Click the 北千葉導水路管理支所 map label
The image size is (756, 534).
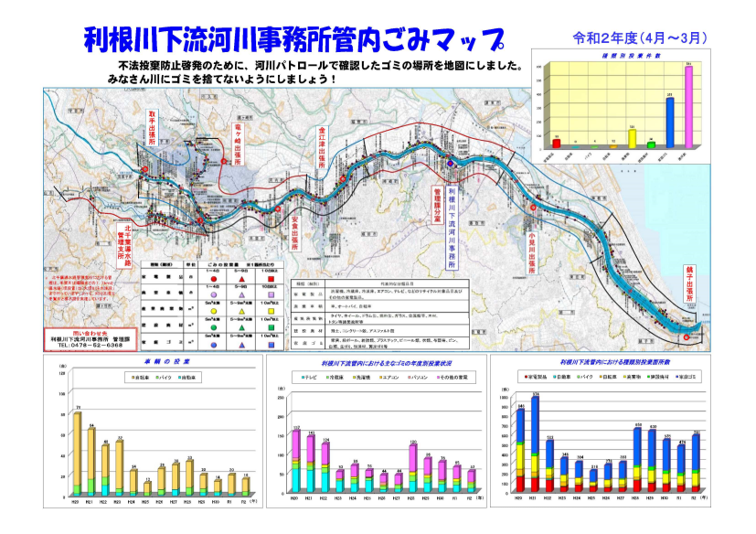(x=124, y=245)
